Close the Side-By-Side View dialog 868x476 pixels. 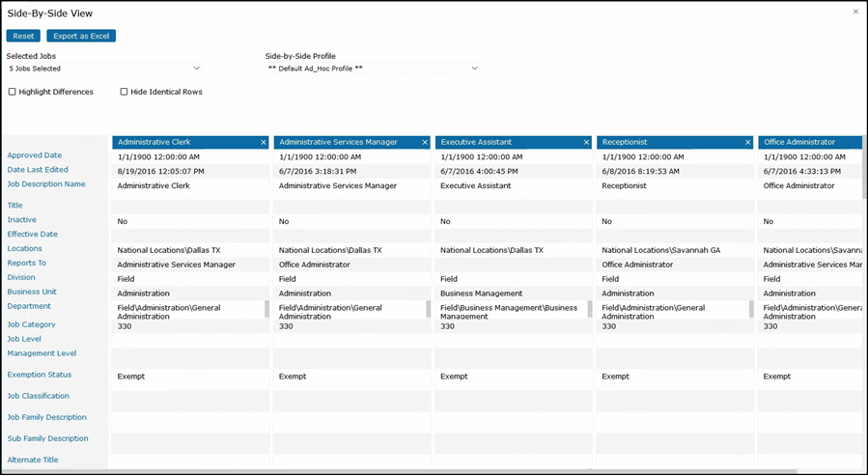coord(855,13)
